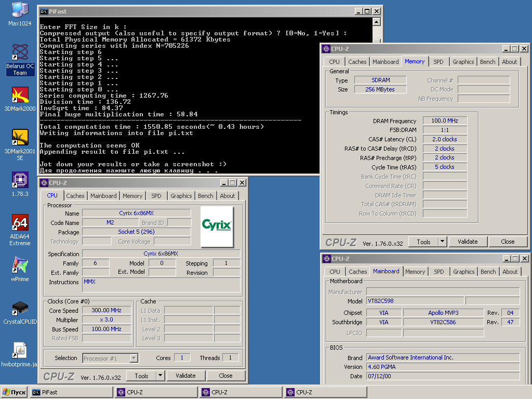Open Memory tab in CPU-Z CPU window
Viewport: 532px width, 399px height.
132,196
